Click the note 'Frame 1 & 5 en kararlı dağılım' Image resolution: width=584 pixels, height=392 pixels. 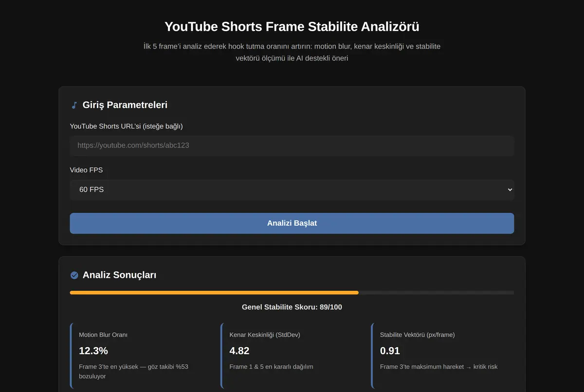coord(271,367)
